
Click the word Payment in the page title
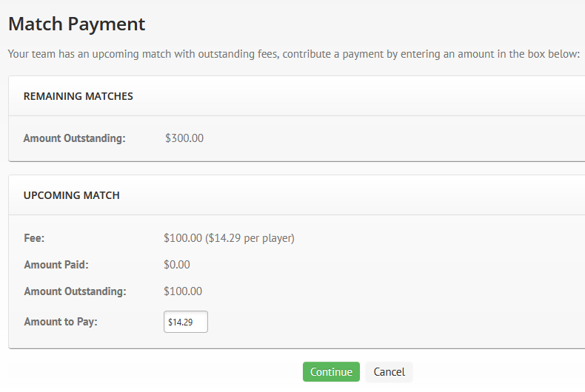point(107,24)
